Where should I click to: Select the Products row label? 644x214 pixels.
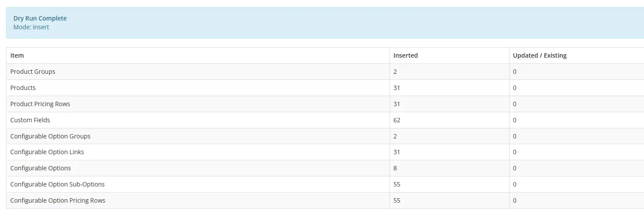[x=23, y=88]
